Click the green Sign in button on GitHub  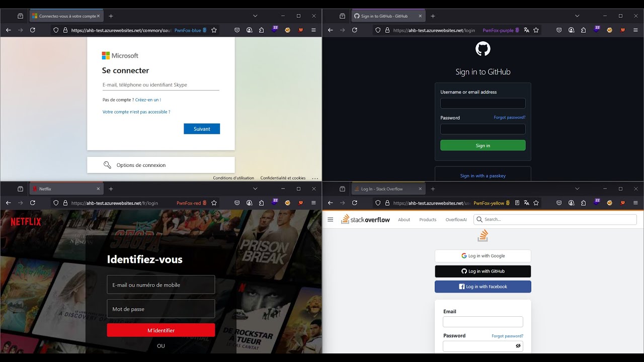click(483, 145)
